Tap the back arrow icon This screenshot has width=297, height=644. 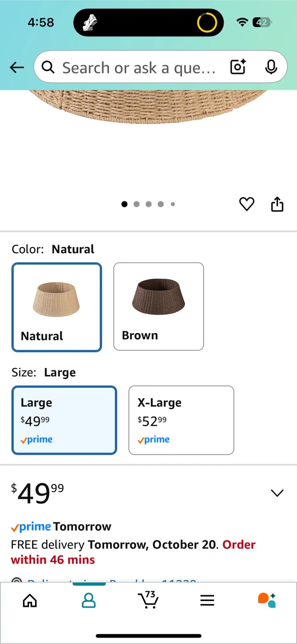[17, 68]
